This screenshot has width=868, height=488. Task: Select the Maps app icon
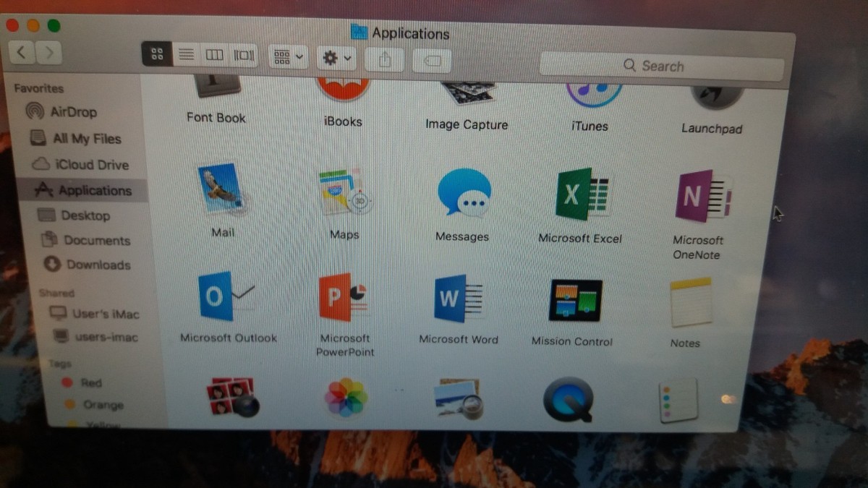tap(345, 192)
